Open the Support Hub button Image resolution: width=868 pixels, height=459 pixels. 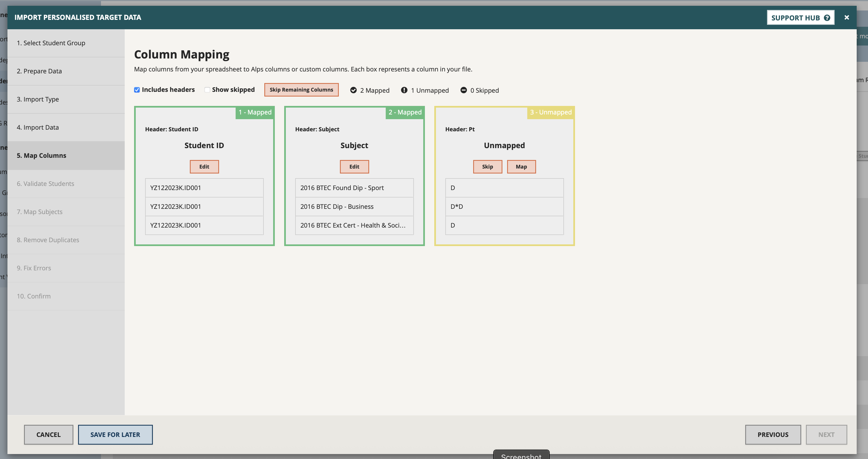click(x=800, y=17)
